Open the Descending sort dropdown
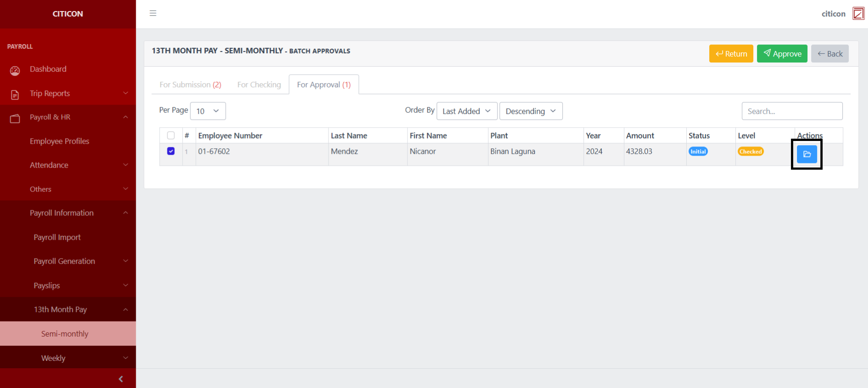Viewport: 868px width, 388px height. (530, 111)
